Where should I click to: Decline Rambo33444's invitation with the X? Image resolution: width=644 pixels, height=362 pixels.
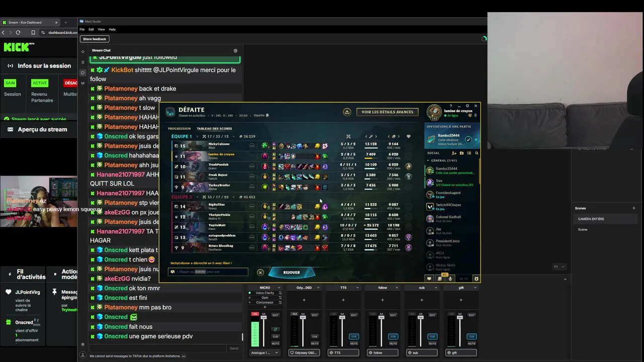[476, 139]
